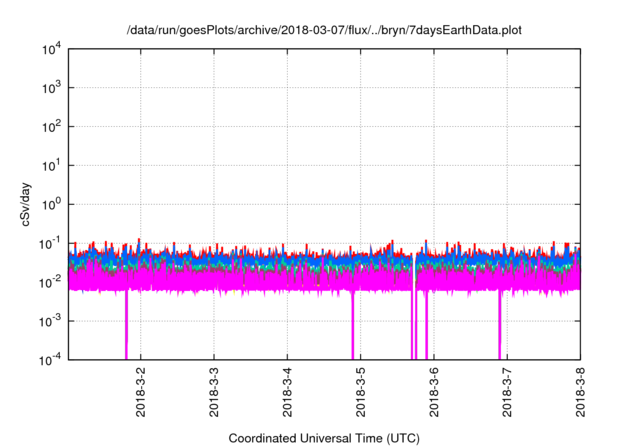Click the 2018-3-2 date label

pyautogui.click(x=141, y=392)
